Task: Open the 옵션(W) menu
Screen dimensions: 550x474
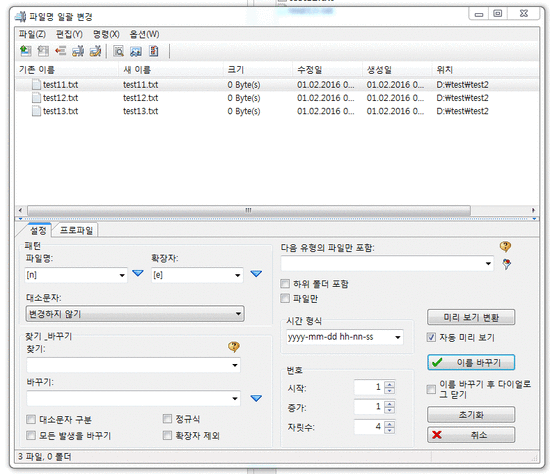Action: pos(144,34)
